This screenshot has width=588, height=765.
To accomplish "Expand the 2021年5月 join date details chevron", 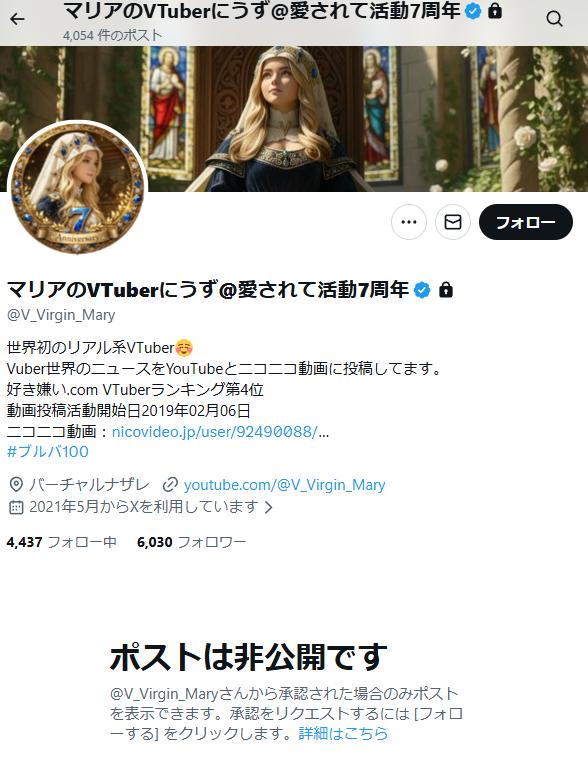I will click(x=268, y=508).
